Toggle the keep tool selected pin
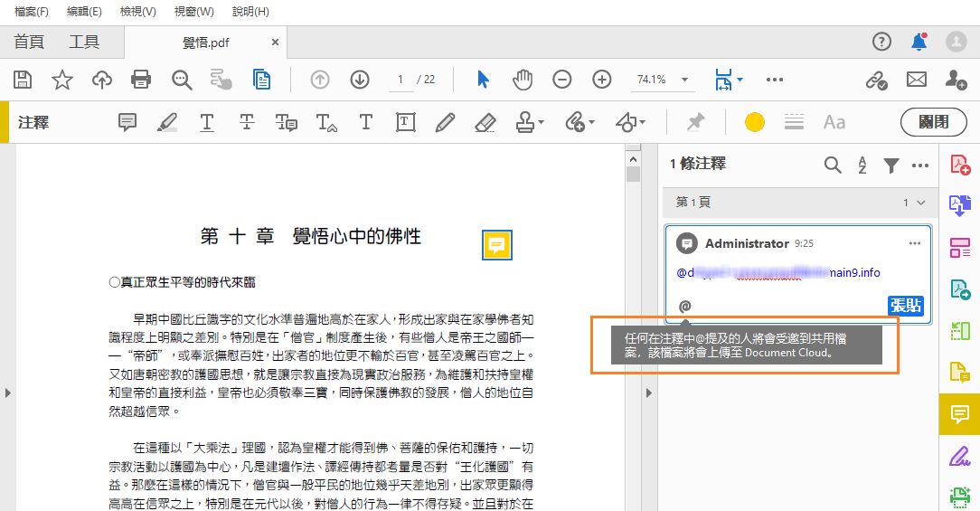Viewport: 980px width, 511px height. pyautogui.click(x=695, y=122)
